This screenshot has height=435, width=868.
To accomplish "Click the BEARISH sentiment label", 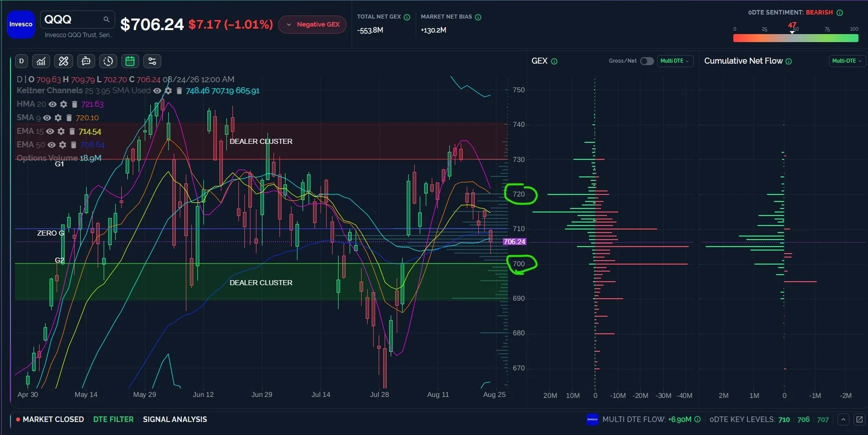I will pos(819,13).
